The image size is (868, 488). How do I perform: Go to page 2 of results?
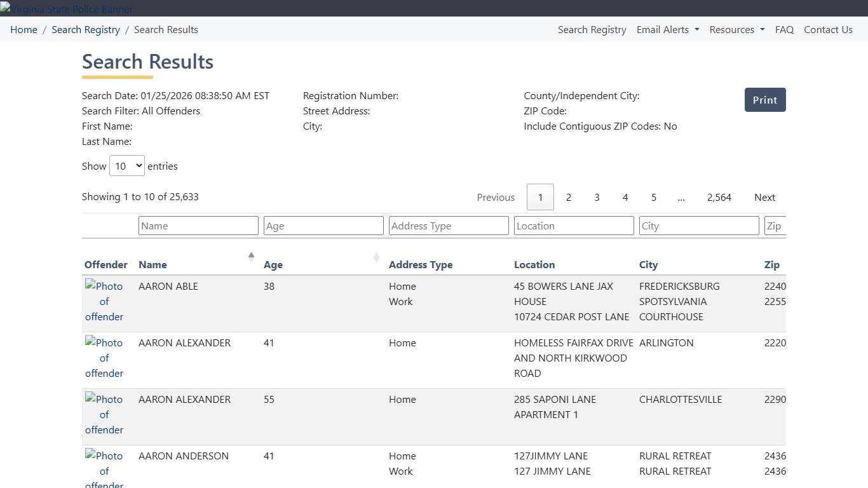pos(568,197)
